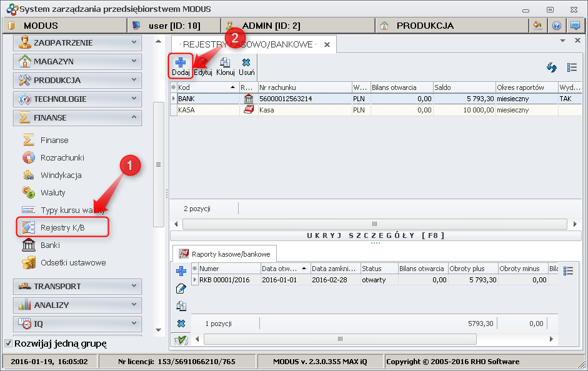Click the edit report pencil icon
The image size is (588, 371).
pos(181,289)
